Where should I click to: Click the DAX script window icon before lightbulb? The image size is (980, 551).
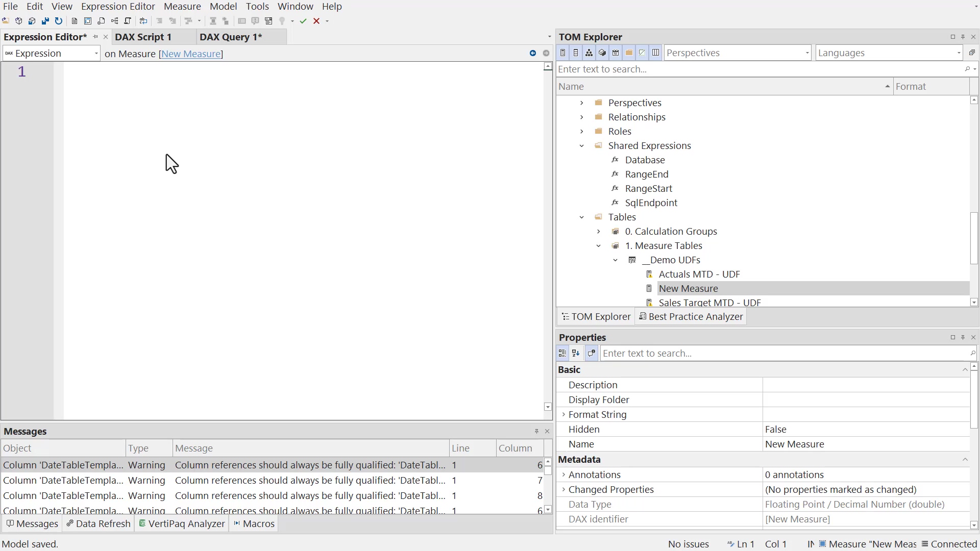click(x=268, y=21)
